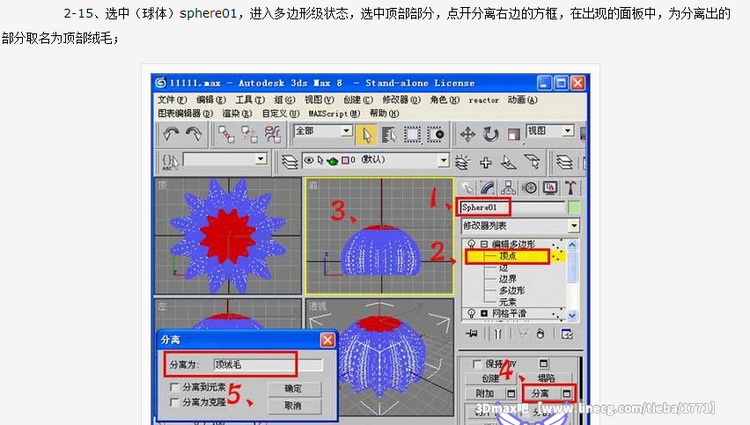Screen dimensions: 750x425
Task: Click the green object color swatch
Action: pos(574,207)
